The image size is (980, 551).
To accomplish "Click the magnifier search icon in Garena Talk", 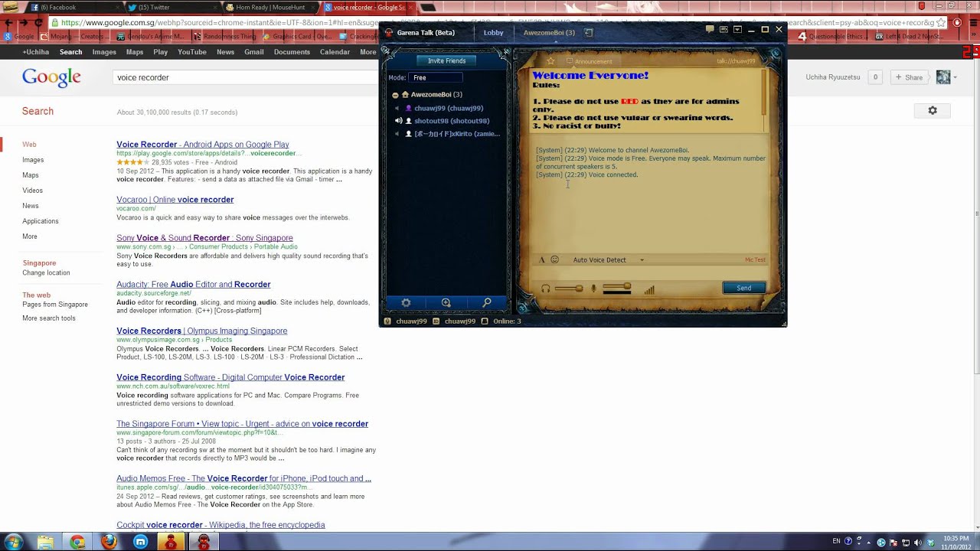I will (487, 303).
